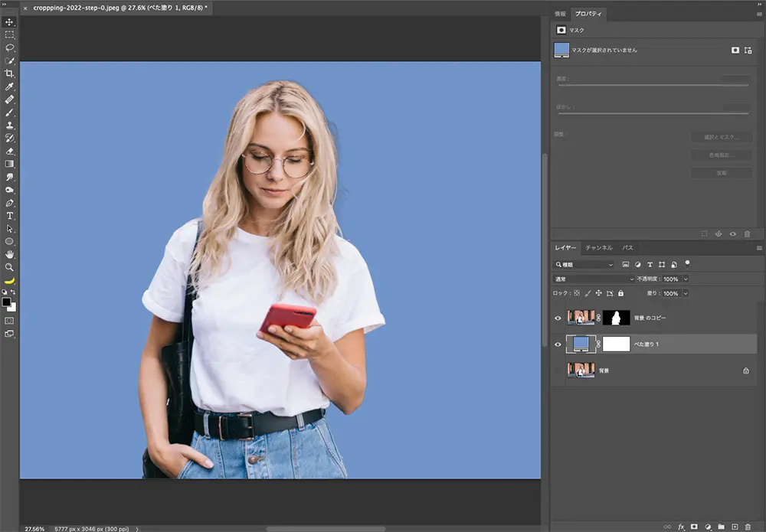Select the Pen tool
Screen dimensions: 766x532
9,203
